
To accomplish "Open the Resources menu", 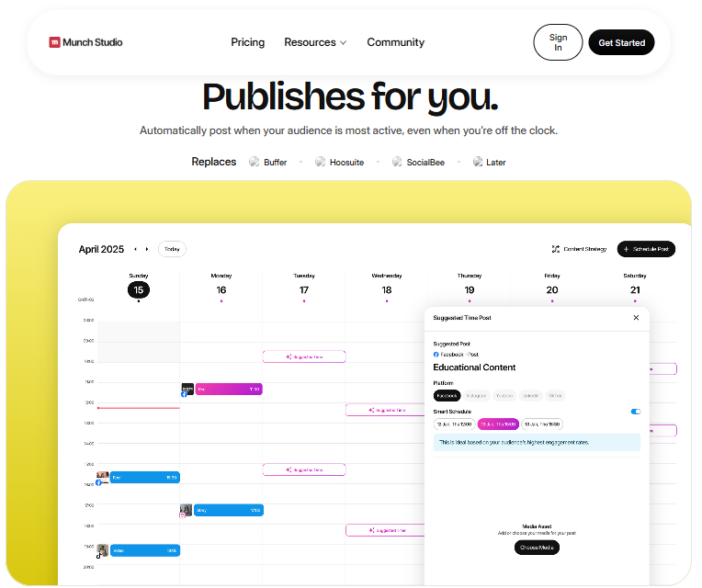I will point(315,42).
